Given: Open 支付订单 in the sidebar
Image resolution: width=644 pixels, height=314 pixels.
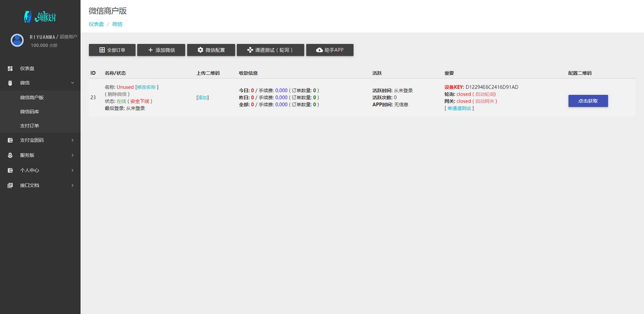Looking at the screenshot, I should click(30, 126).
